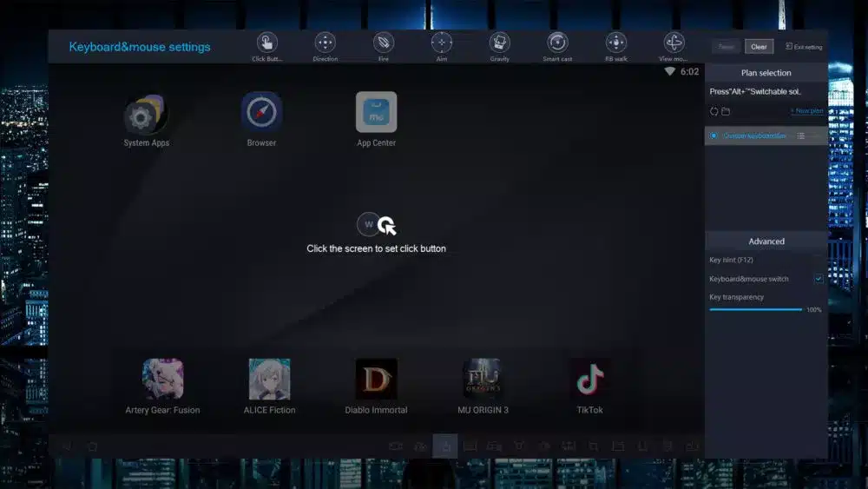The height and width of the screenshot is (489, 868).
Task: Open the plan folder icon
Action: point(726,111)
